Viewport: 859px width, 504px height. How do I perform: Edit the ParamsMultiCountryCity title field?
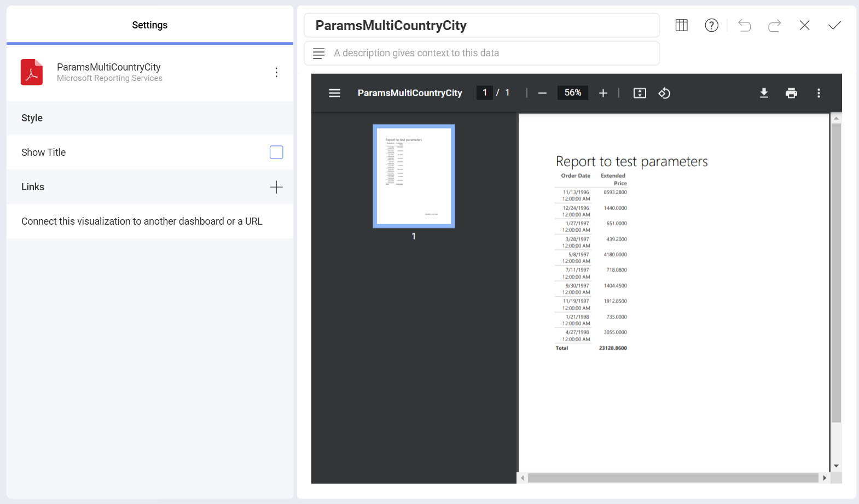pos(481,26)
